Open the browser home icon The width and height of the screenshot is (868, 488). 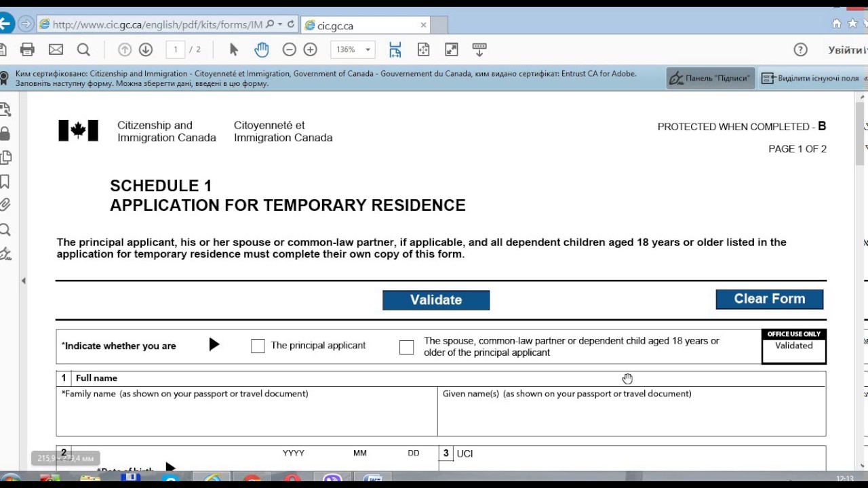837,24
